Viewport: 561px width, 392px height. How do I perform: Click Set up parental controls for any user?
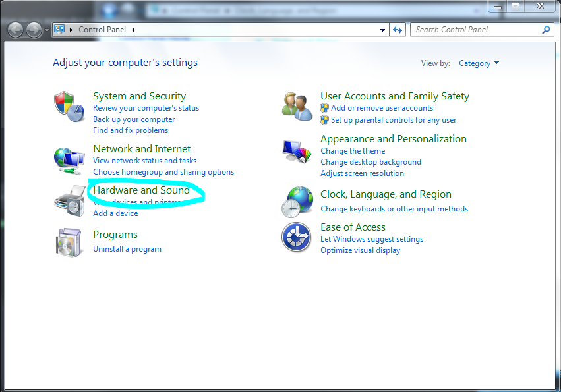394,120
